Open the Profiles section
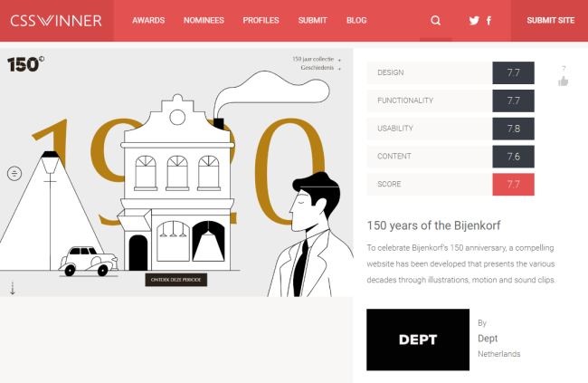 tap(261, 20)
